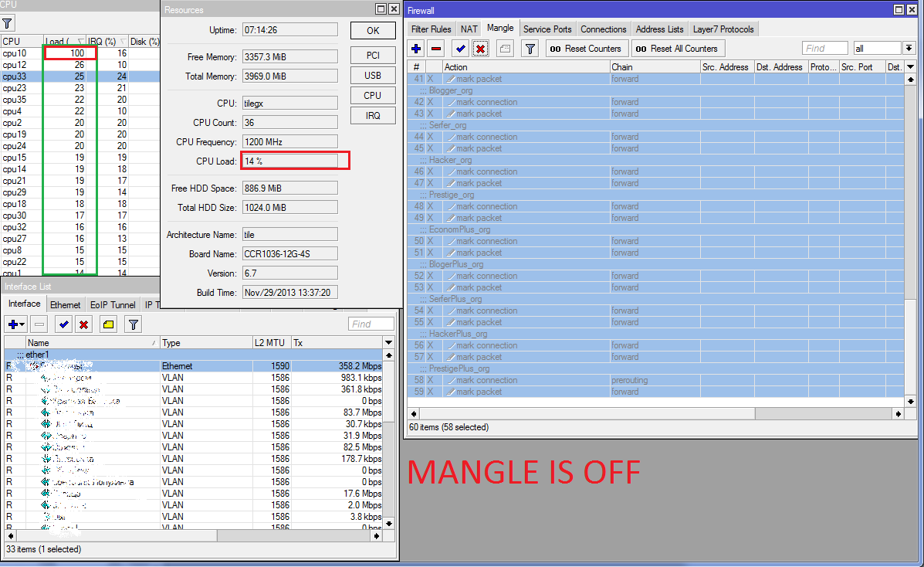The width and height of the screenshot is (924, 567).
Task: Maximize the Resources window
Action: tap(381, 8)
